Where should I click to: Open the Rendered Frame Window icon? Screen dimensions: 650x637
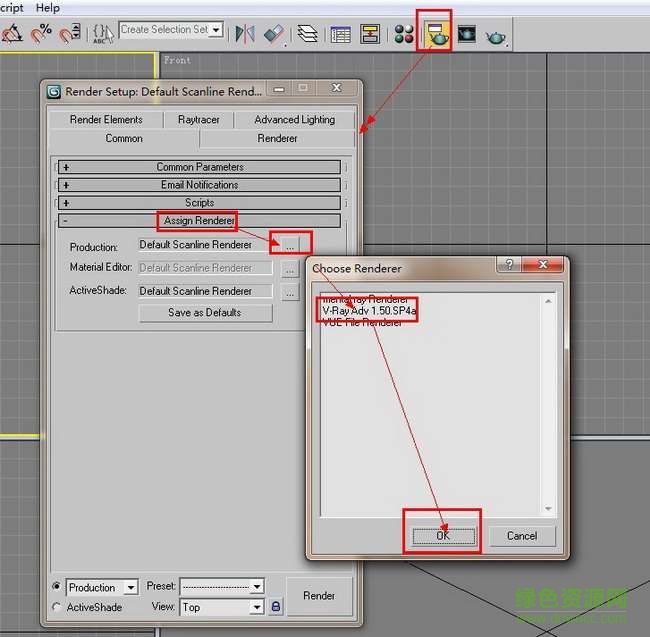click(x=467, y=35)
